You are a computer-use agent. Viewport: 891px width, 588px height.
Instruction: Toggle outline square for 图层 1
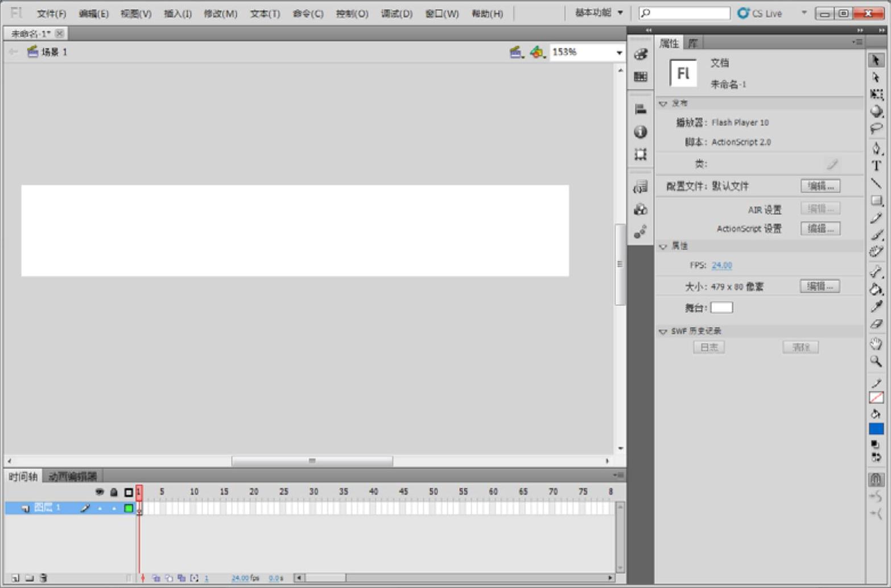click(x=129, y=508)
